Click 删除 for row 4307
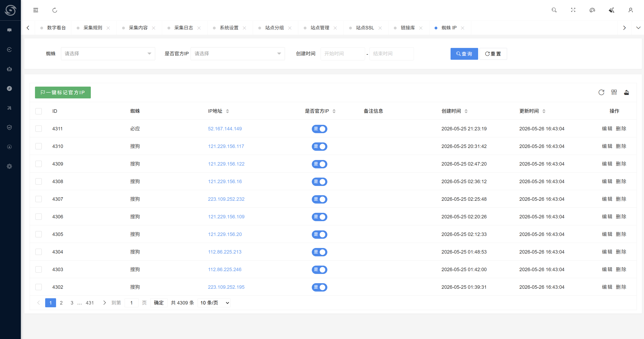644x339 pixels. click(x=621, y=199)
